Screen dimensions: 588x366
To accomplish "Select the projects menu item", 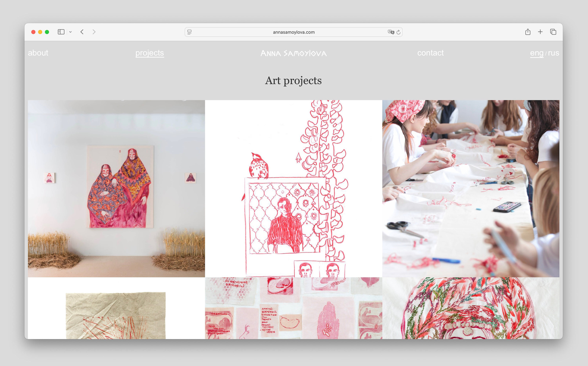I will (x=150, y=53).
